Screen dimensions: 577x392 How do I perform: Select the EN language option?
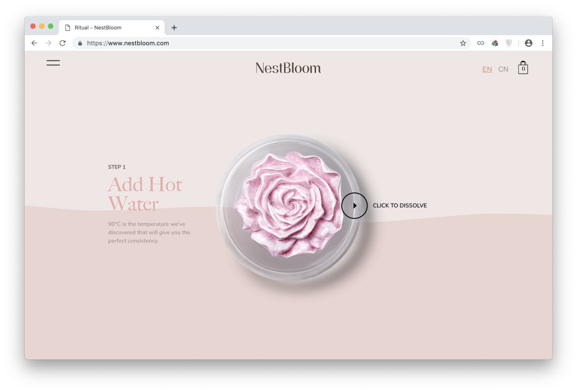tap(487, 69)
